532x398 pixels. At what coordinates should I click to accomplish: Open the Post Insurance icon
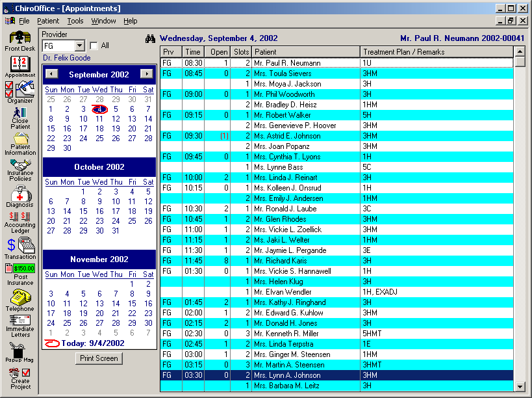tap(20, 274)
